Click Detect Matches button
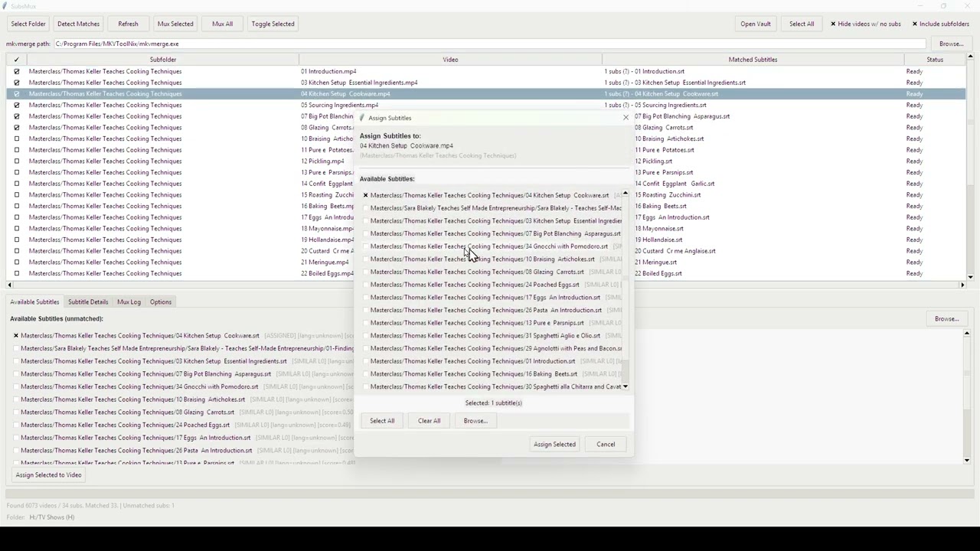This screenshot has height=551, width=980. 78,24
